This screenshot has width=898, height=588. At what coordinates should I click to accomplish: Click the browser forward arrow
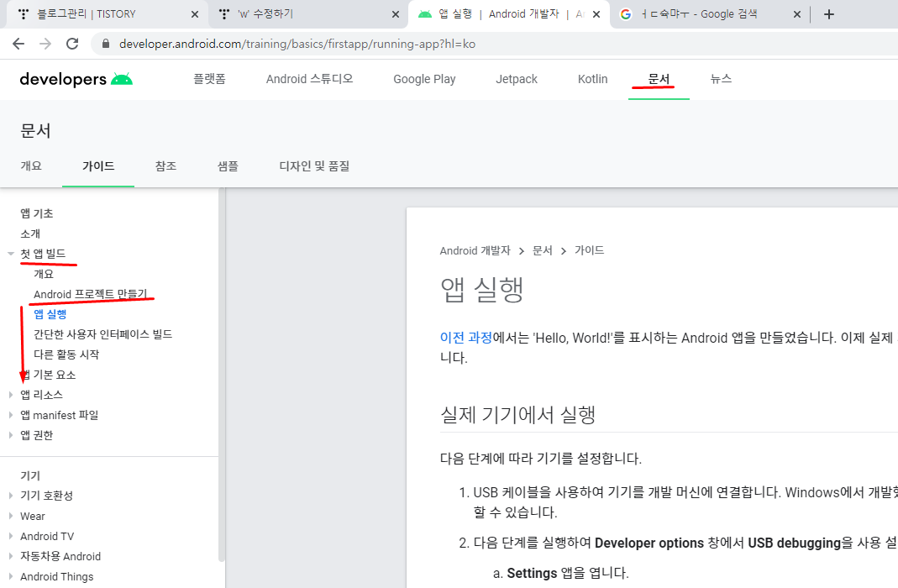point(45,44)
